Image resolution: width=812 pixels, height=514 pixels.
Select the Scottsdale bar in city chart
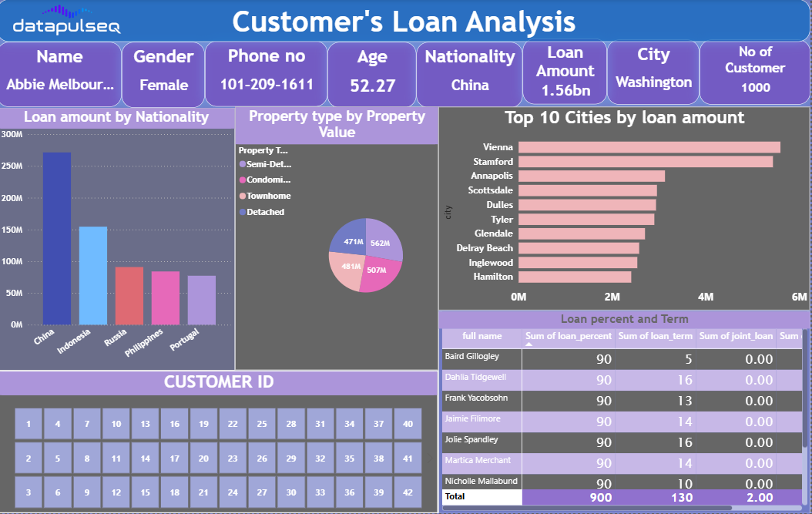pyautogui.click(x=588, y=190)
